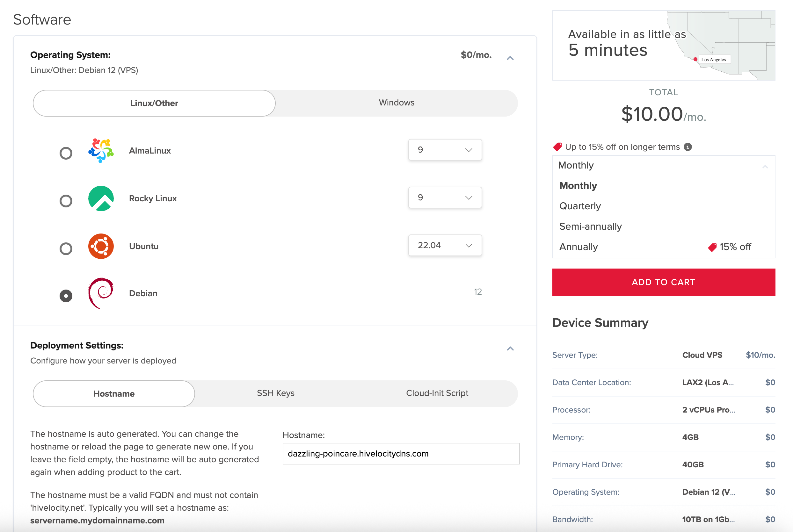Open the Ubuntu 22.04 version dropdown
793x532 pixels.
coord(445,245)
